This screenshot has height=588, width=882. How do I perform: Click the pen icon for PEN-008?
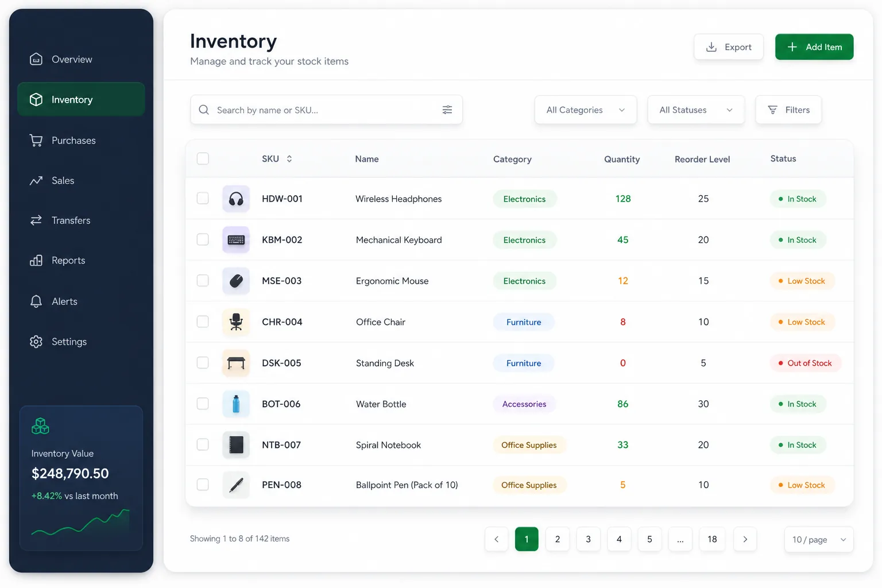(236, 485)
